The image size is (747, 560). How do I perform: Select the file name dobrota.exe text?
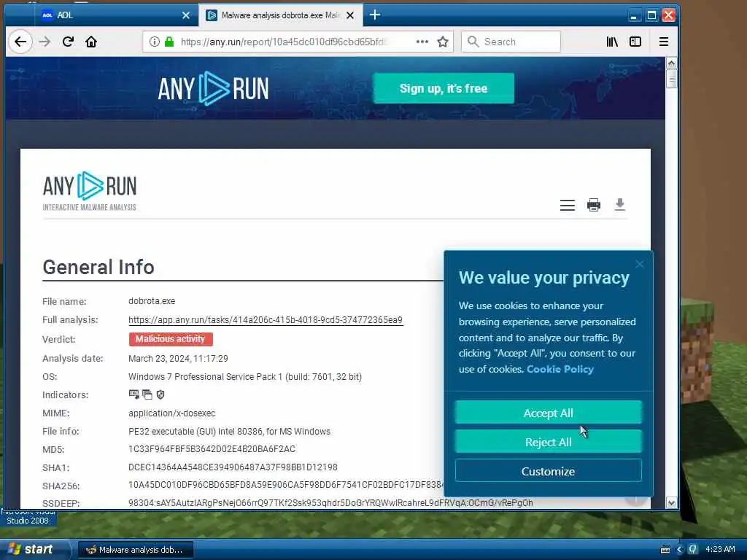[152, 301]
